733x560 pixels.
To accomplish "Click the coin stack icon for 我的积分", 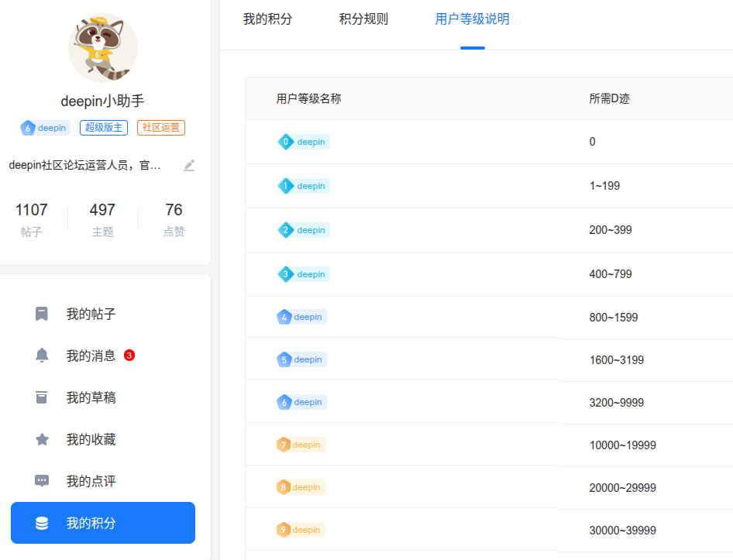I will pos(42,523).
